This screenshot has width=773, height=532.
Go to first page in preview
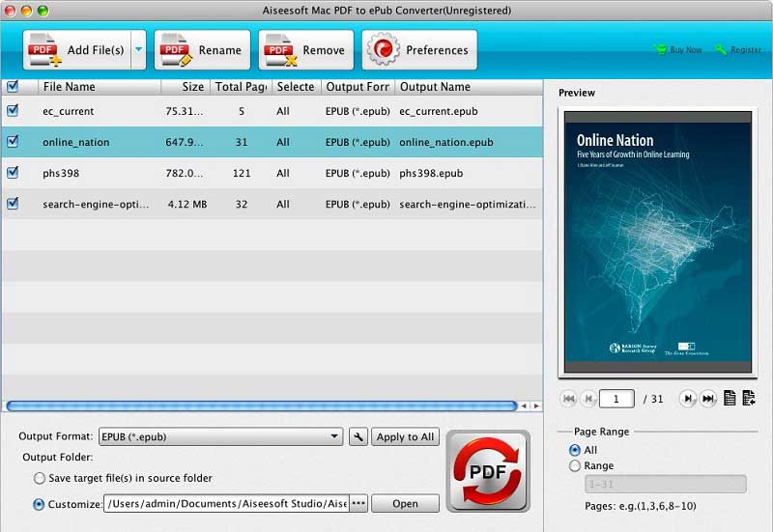(x=568, y=399)
